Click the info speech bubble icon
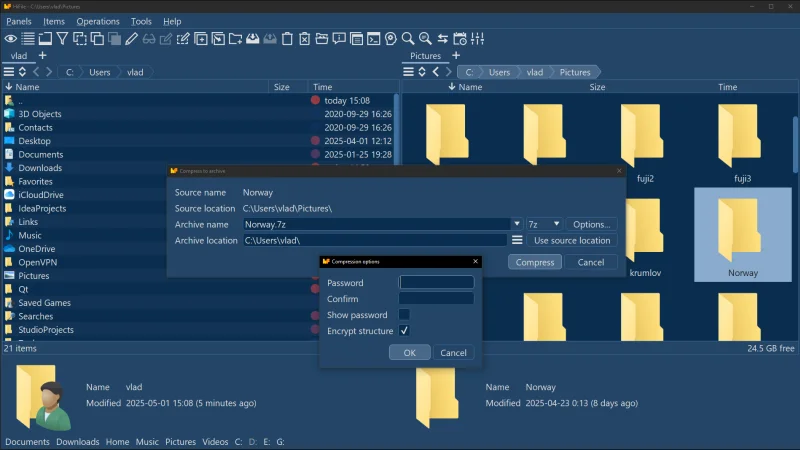Image resolution: width=800 pixels, height=450 pixels. [339, 39]
